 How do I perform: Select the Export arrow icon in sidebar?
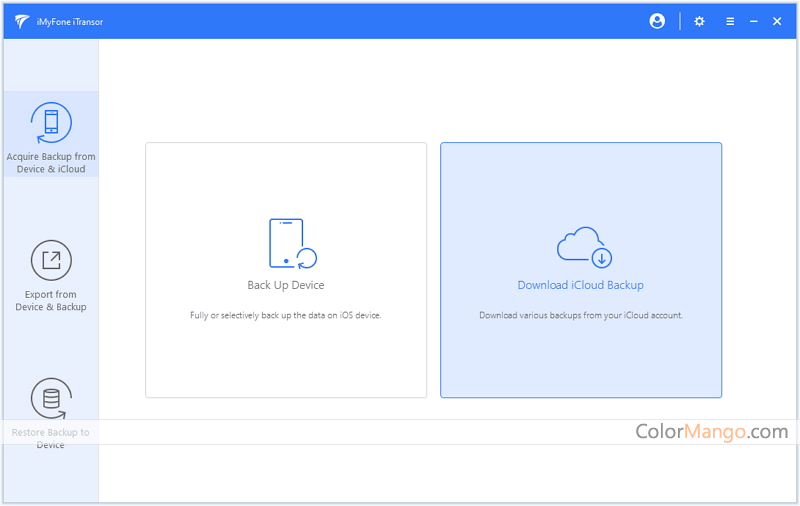[51, 261]
